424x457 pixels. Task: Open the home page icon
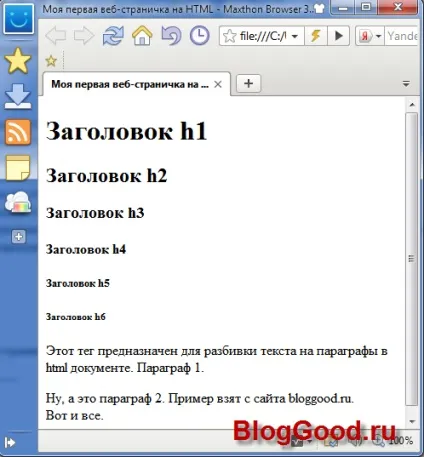tap(142, 35)
